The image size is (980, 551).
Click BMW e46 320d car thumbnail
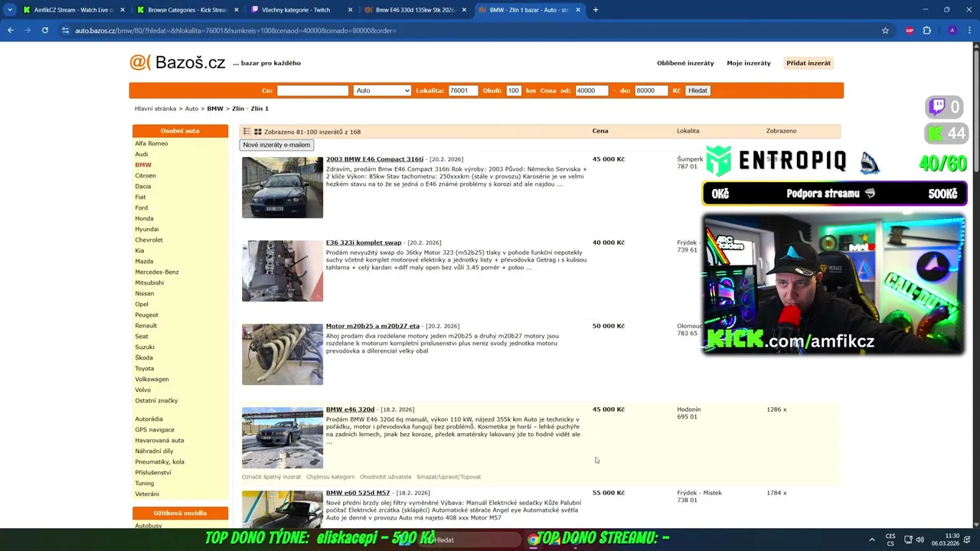coord(283,438)
